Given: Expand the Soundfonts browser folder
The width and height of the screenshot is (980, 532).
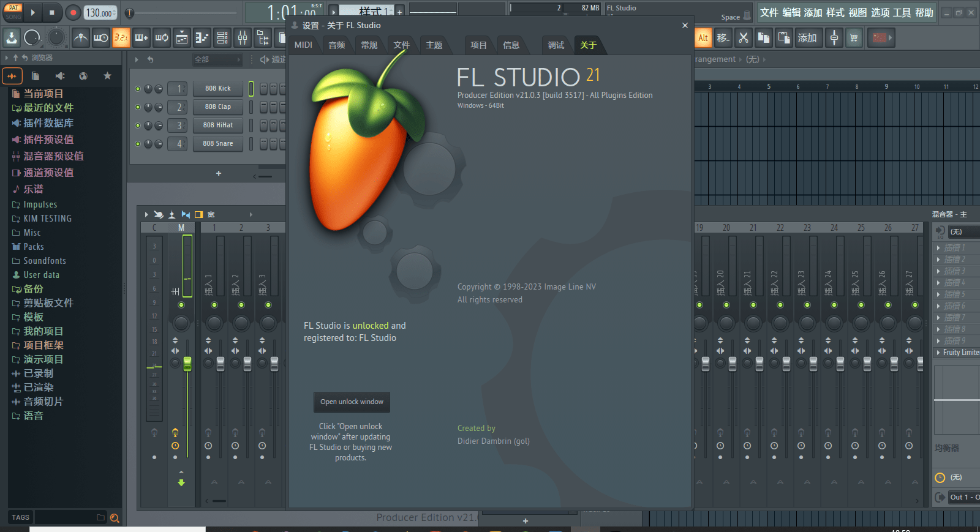Looking at the screenshot, I should (x=39, y=261).
